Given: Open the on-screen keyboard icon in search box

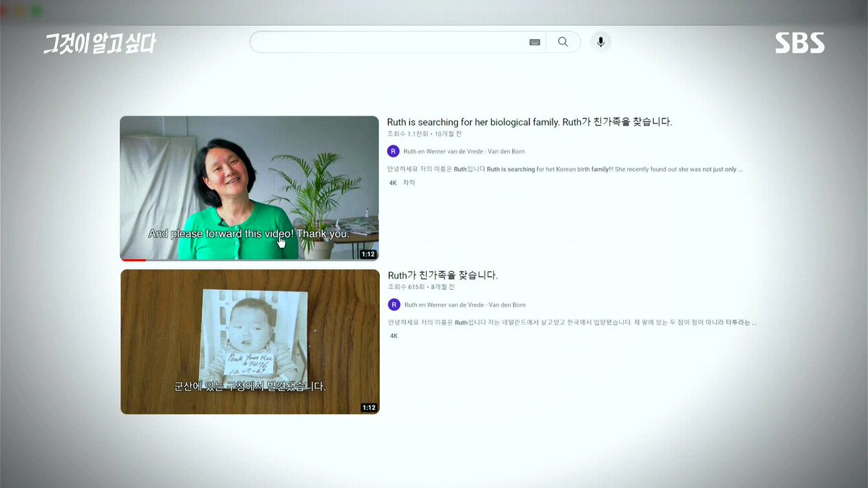Looking at the screenshot, I should click(x=535, y=42).
